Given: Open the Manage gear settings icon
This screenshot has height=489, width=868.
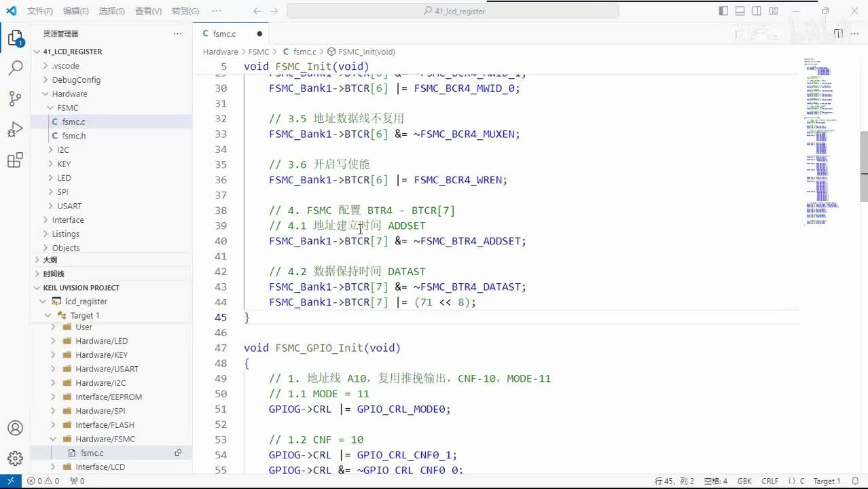Looking at the screenshot, I should 15,458.
